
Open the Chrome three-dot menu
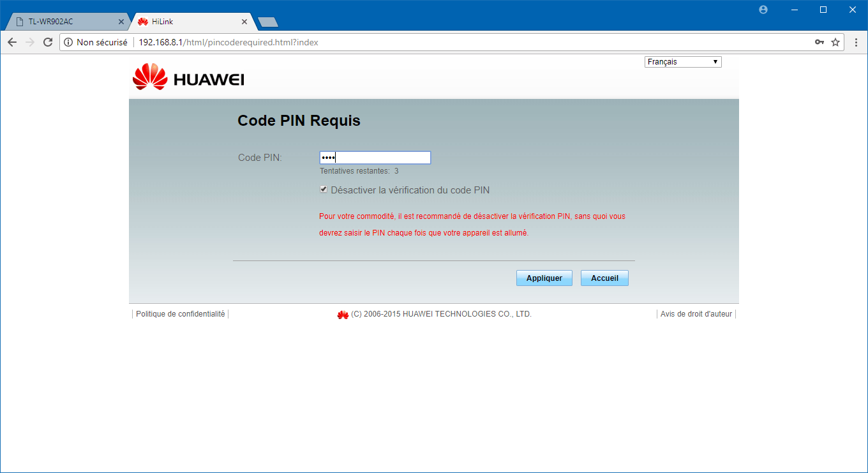(x=856, y=42)
